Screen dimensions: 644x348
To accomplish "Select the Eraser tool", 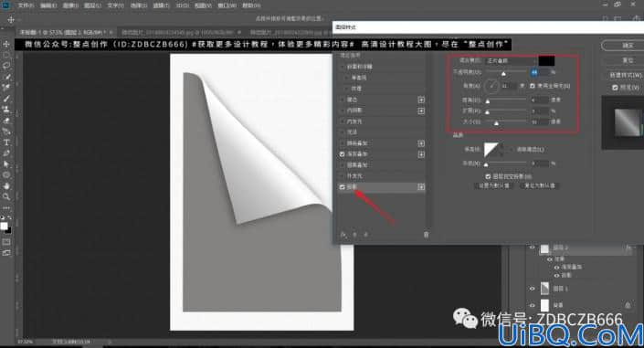I will coord(6,121).
